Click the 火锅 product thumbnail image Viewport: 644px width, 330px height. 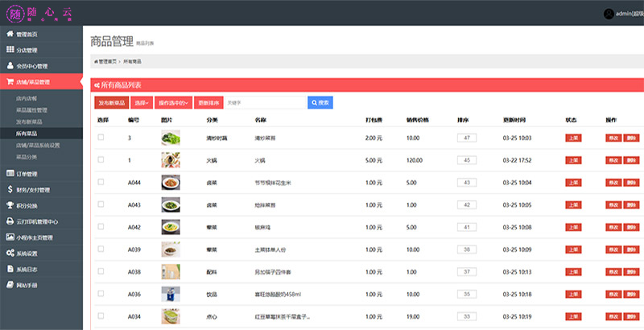(x=171, y=160)
